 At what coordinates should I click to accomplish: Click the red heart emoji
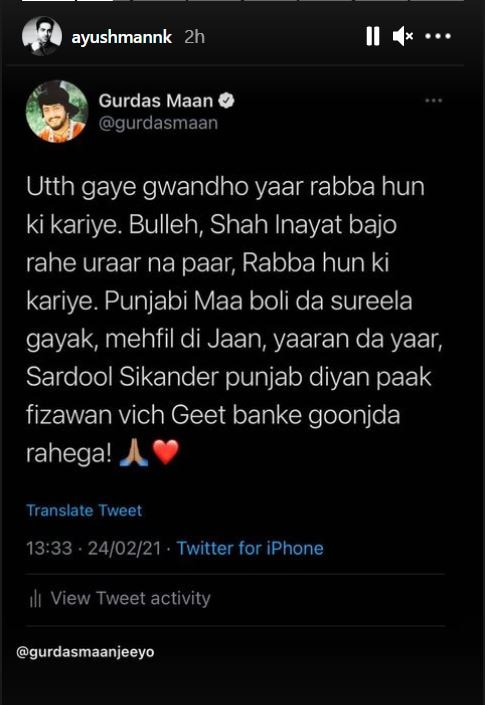(166, 452)
